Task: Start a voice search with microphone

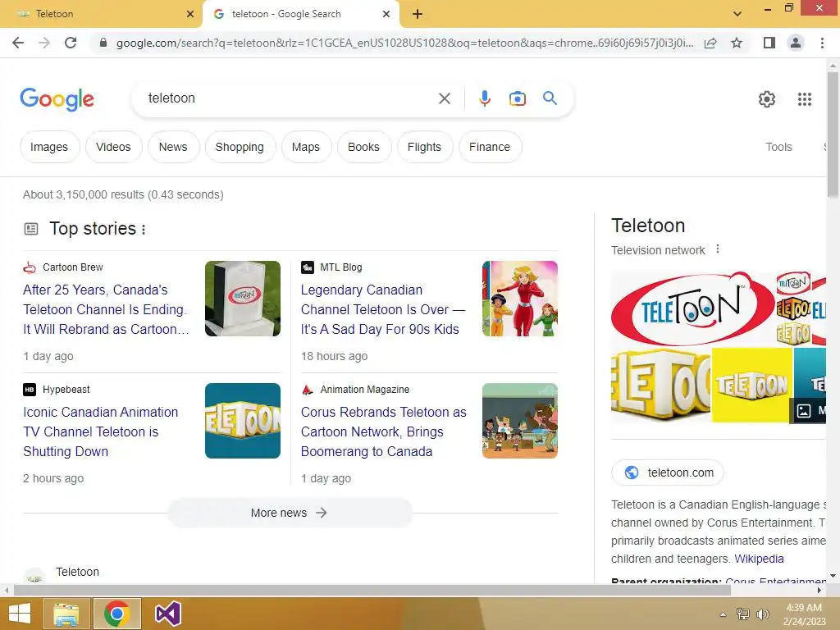Action: coord(484,98)
